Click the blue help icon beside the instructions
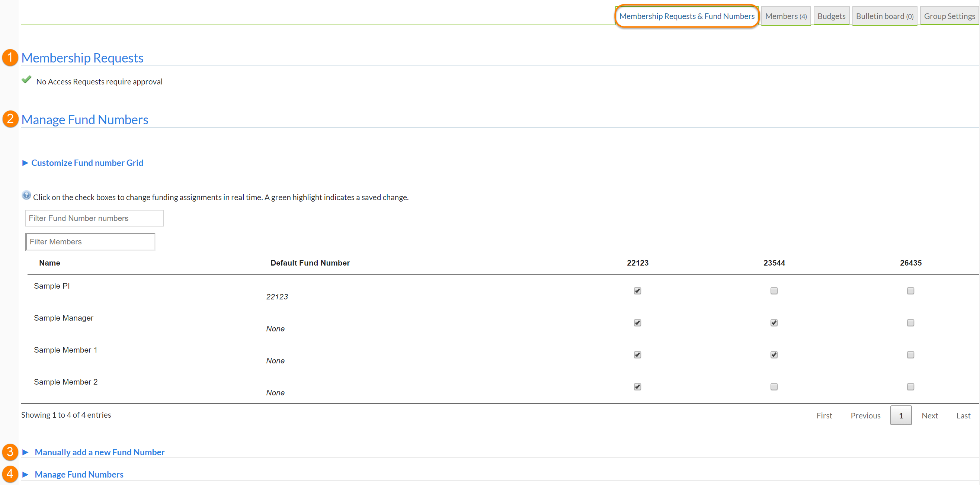 coord(26,196)
